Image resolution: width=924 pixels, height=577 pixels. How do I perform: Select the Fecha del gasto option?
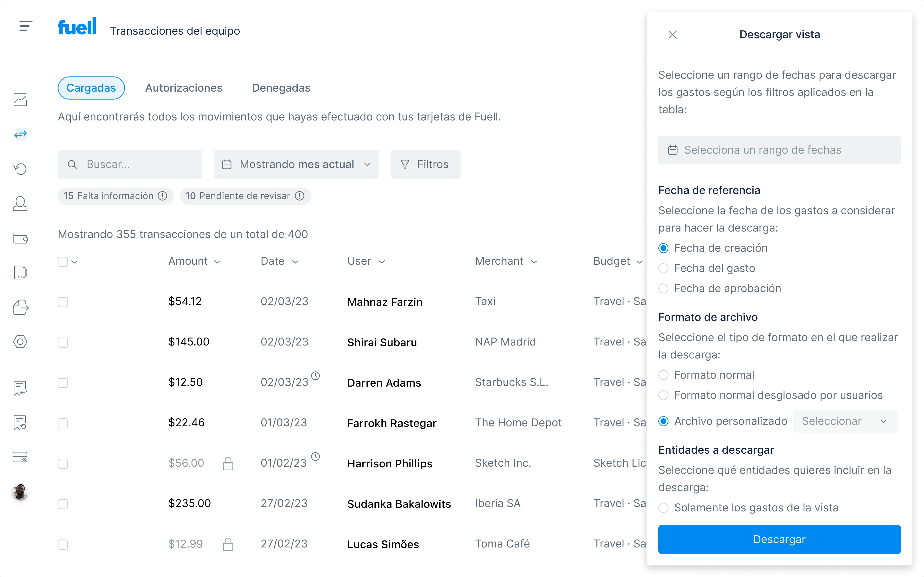664,268
